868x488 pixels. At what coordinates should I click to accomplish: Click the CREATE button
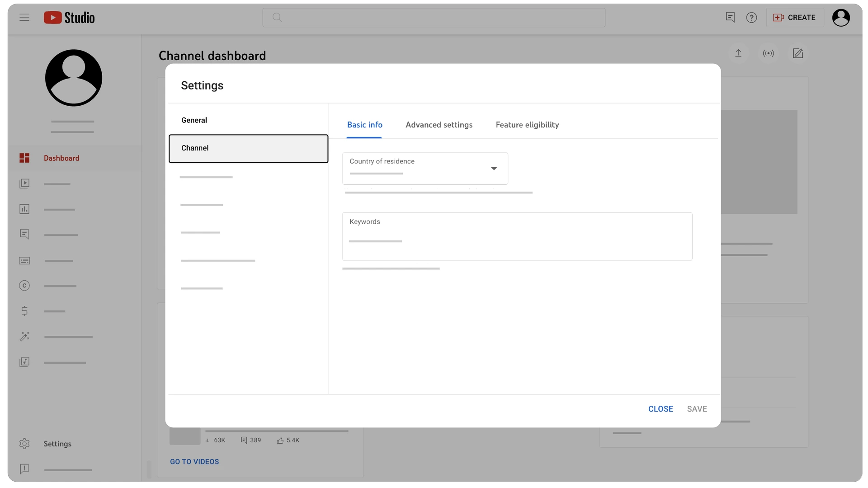click(x=795, y=18)
